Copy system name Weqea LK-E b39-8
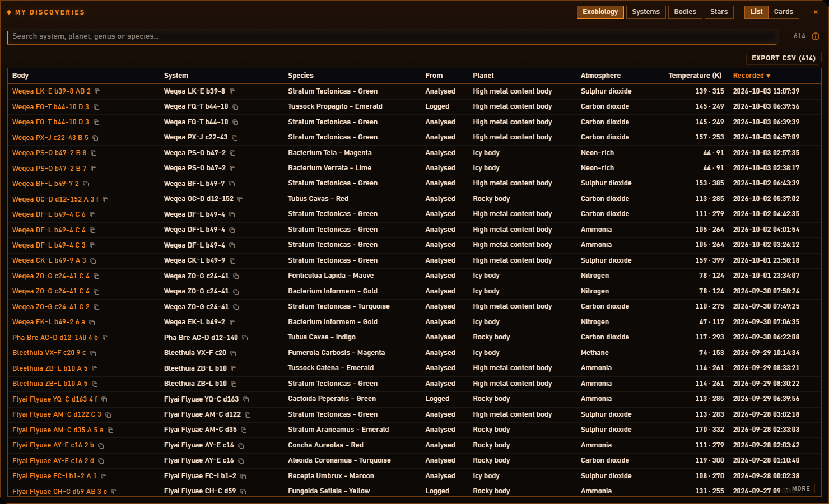The height and width of the screenshot is (504, 829). tap(232, 91)
